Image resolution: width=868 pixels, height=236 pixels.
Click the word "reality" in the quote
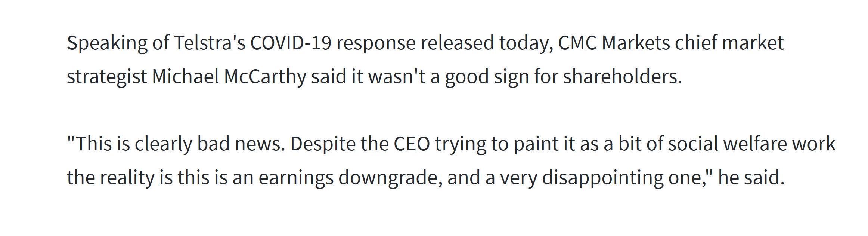[127, 178]
